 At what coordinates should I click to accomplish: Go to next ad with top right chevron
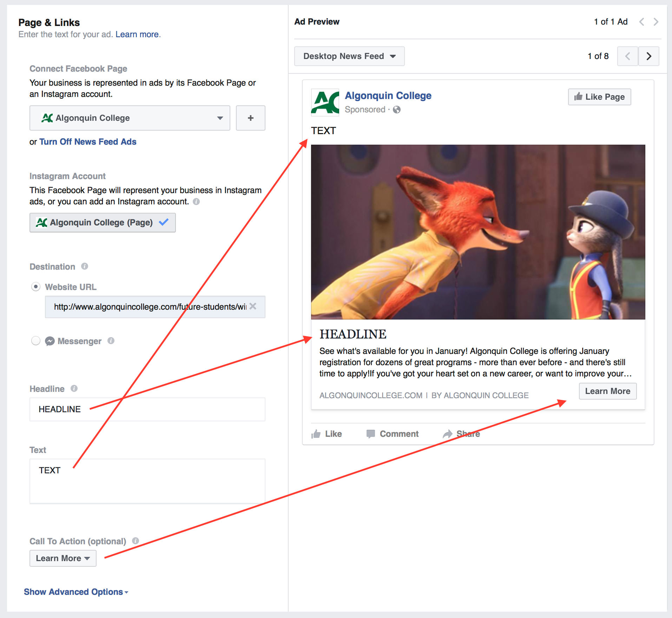[x=655, y=22]
